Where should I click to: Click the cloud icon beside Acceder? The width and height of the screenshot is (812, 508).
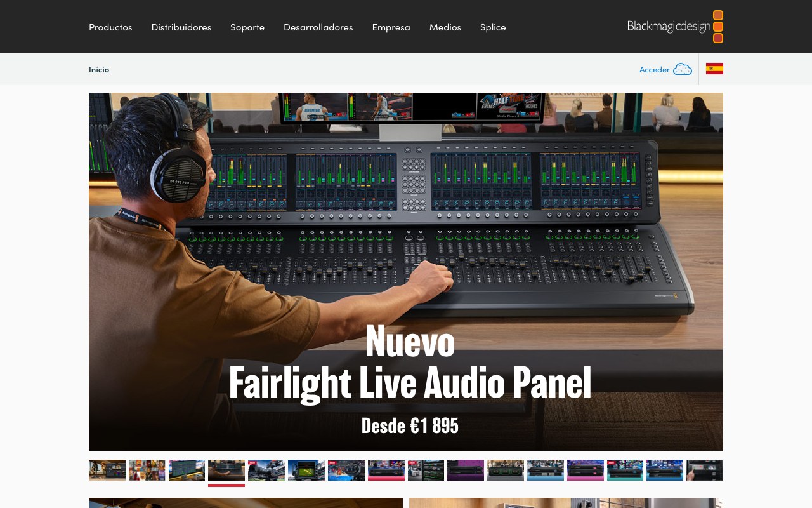click(x=683, y=69)
